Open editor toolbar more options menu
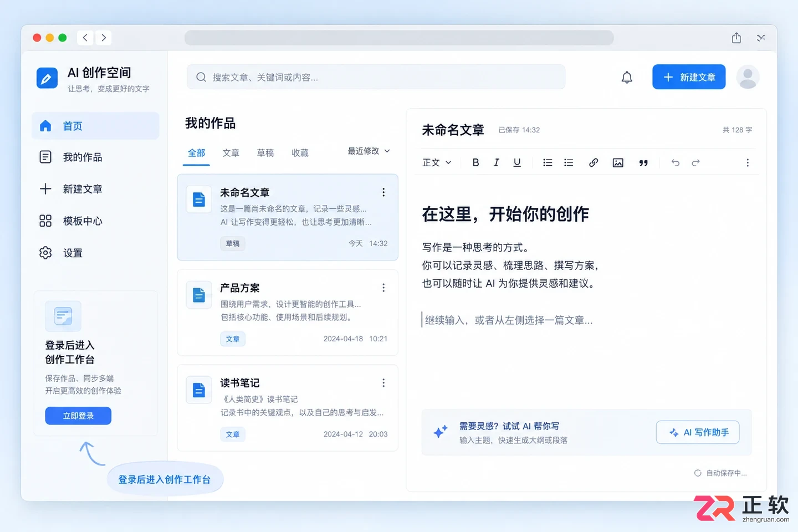 point(748,162)
